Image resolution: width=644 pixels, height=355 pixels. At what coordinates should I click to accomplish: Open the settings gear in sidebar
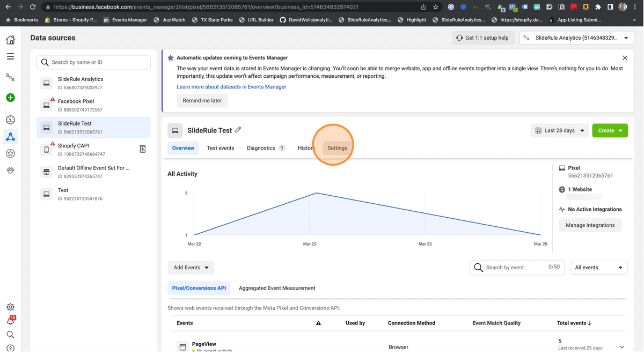coord(10,307)
